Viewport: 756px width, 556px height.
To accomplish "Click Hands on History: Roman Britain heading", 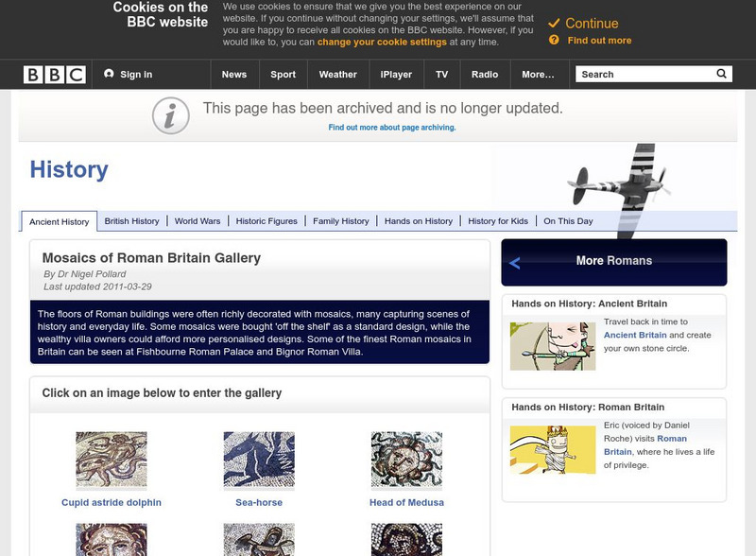I will click(588, 407).
